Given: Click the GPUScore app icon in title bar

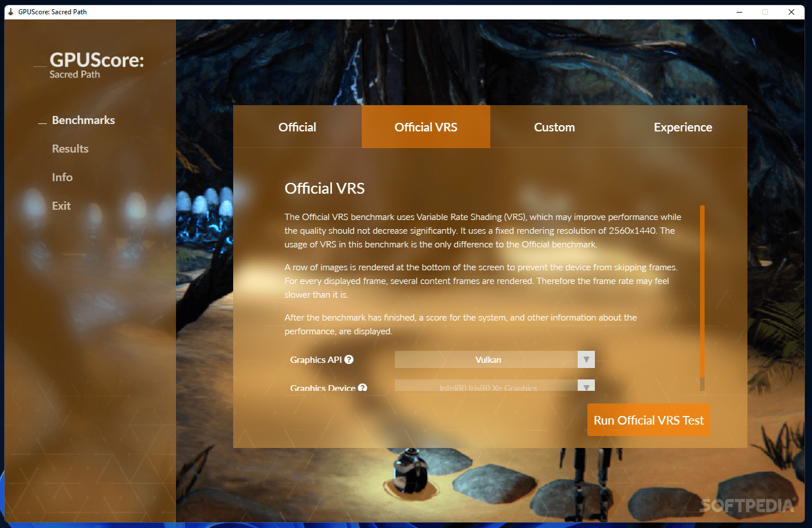Looking at the screenshot, I should click(x=10, y=11).
